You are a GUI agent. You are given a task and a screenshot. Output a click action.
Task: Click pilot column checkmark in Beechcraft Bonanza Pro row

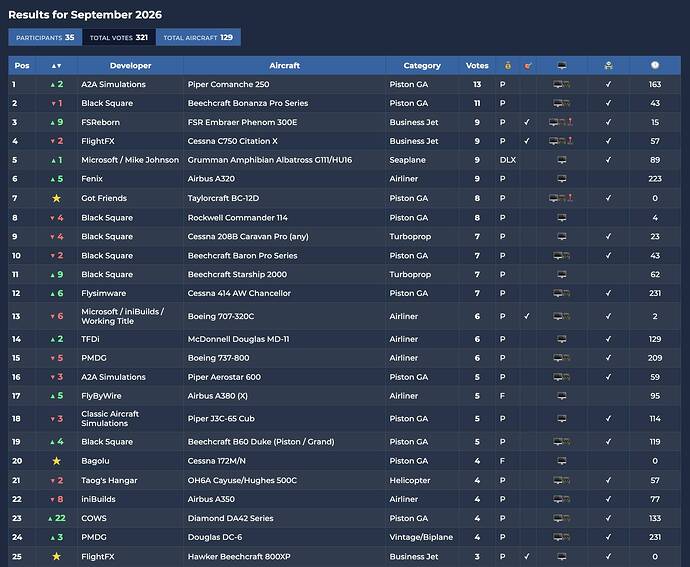609,103
